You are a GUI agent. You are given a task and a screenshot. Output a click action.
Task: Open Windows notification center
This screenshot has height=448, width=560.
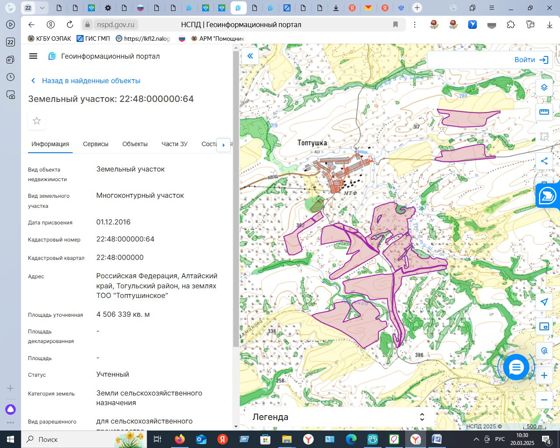[x=546, y=439]
